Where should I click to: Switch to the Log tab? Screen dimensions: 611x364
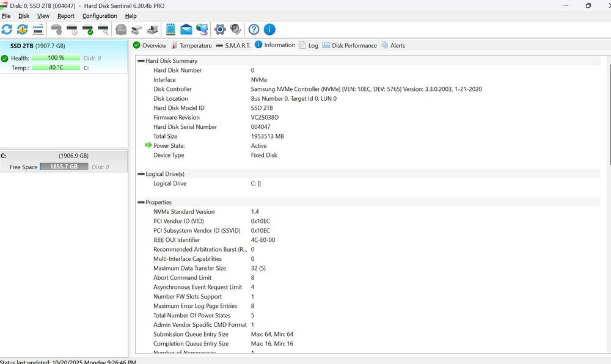coord(309,45)
